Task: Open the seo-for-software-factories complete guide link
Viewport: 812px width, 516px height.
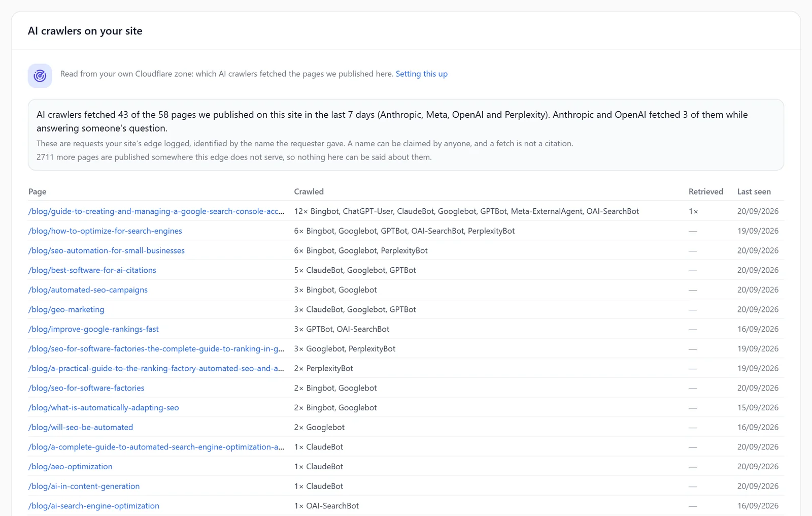Action: 156,349
